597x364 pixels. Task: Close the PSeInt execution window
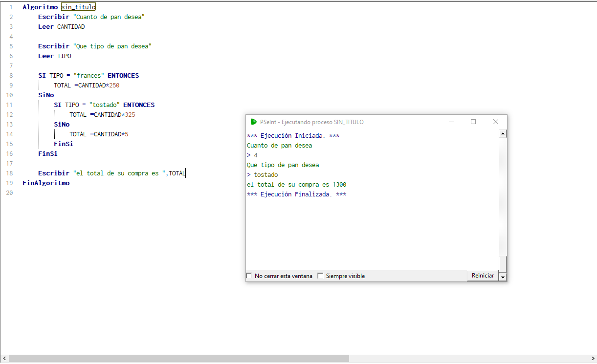pos(496,122)
